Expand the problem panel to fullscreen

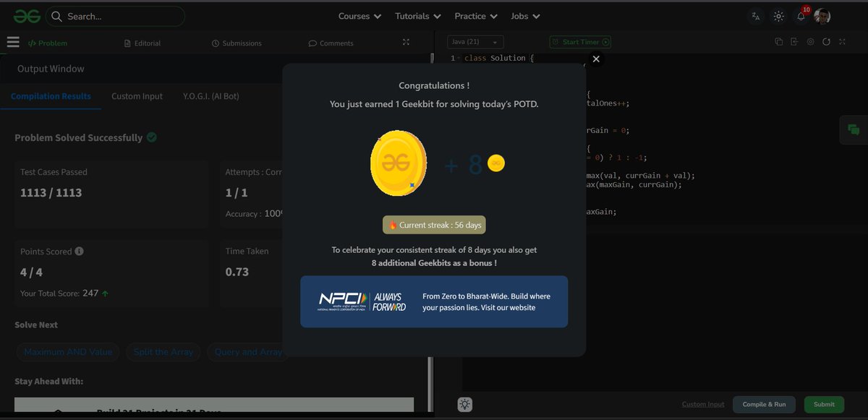(406, 42)
